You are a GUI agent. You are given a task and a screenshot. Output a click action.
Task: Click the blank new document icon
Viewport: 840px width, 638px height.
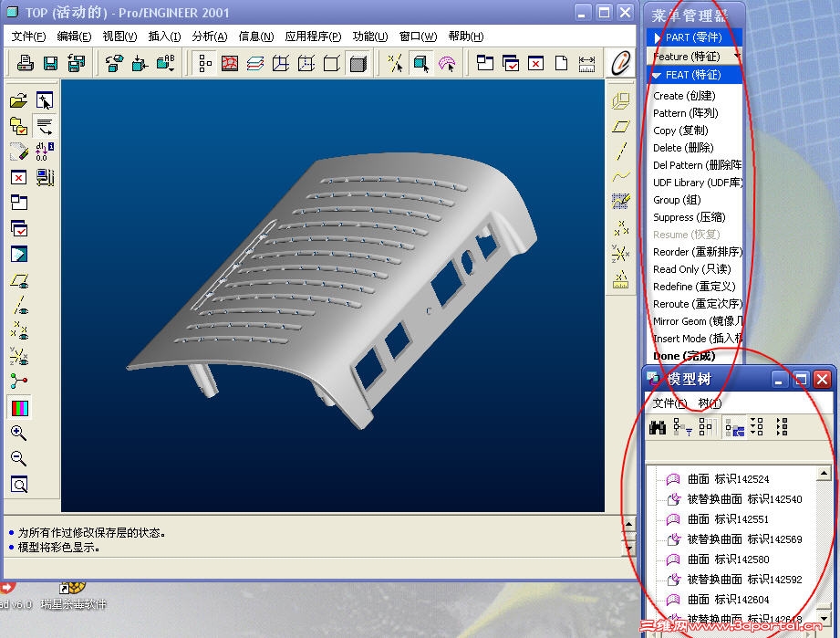pos(562,63)
